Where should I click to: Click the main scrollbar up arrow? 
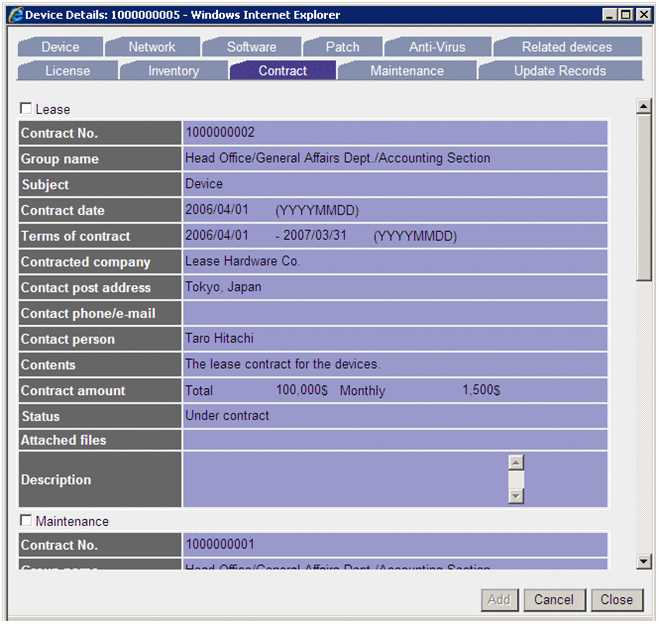click(x=643, y=106)
